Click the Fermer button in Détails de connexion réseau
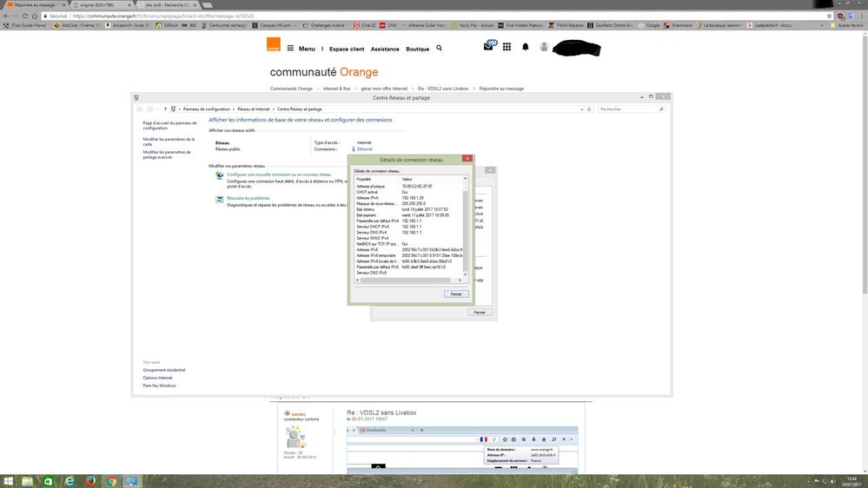Viewport: 868px width, 488px height. click(456, 293)
